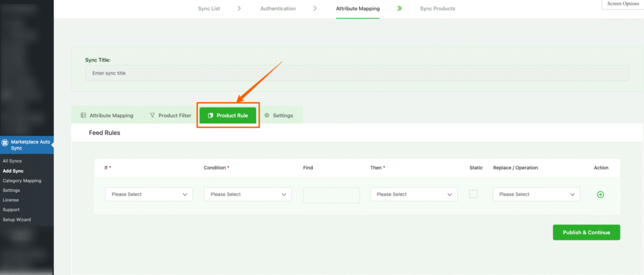644x275 pixels.
Task: Open Add Sync in sidebar
Action: pyautogui.click(x=13, y=171)
